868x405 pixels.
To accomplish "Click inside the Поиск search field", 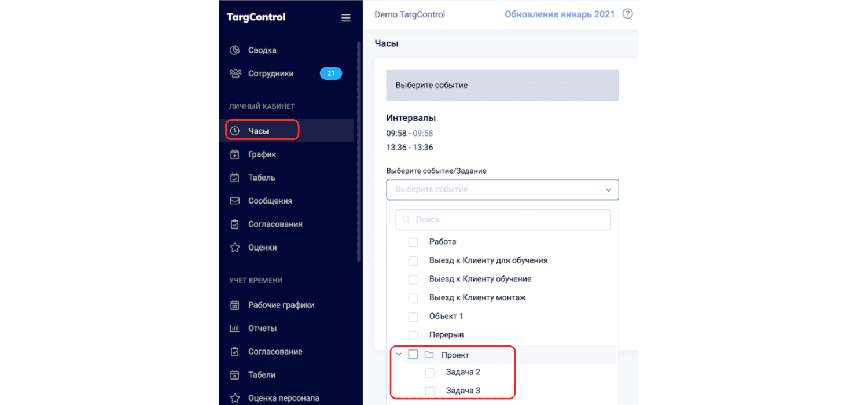I will coord(502,220).
